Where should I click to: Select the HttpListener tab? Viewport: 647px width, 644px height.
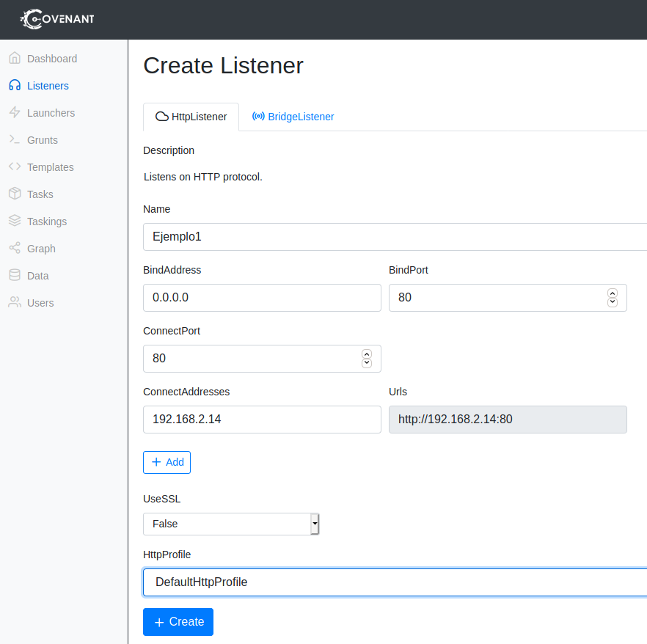click(191, 117)
